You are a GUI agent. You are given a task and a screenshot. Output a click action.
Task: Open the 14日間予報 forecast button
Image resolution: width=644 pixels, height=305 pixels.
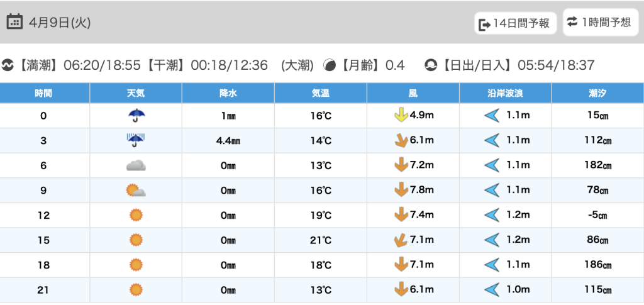pyautogui.click(x=514, y=24)
